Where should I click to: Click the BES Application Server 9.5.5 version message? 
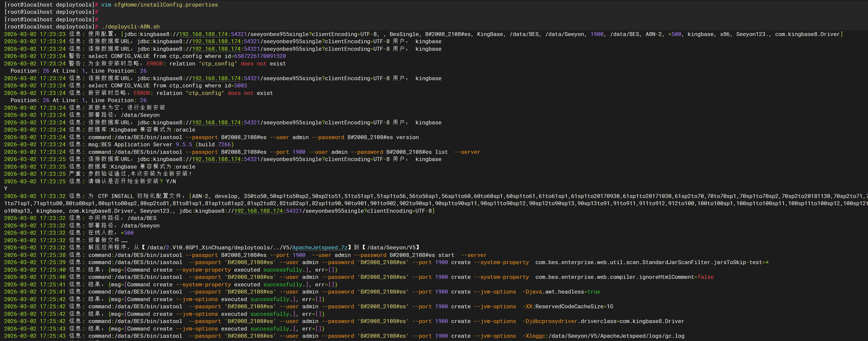pyautogui.click(x=161, y=144)
